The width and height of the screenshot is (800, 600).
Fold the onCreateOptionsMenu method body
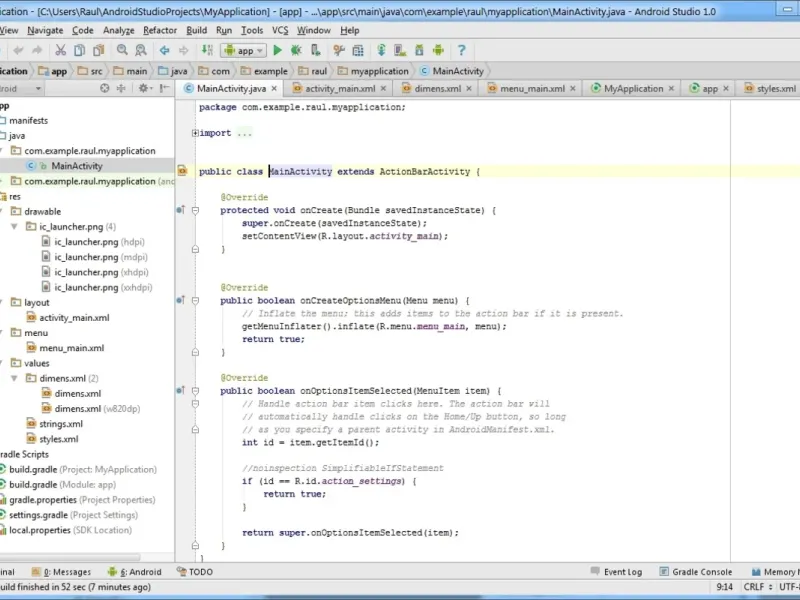[195, 300]
